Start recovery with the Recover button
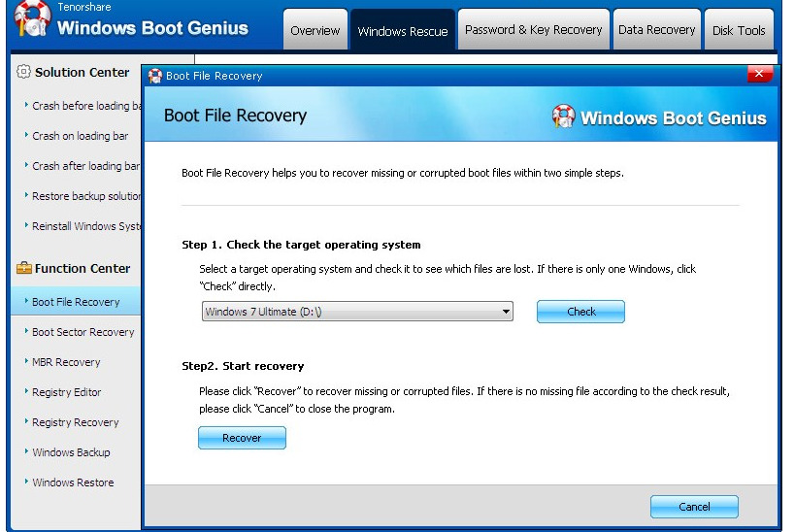Viewport: 795px width, 532px height. (x=242, y=438)
